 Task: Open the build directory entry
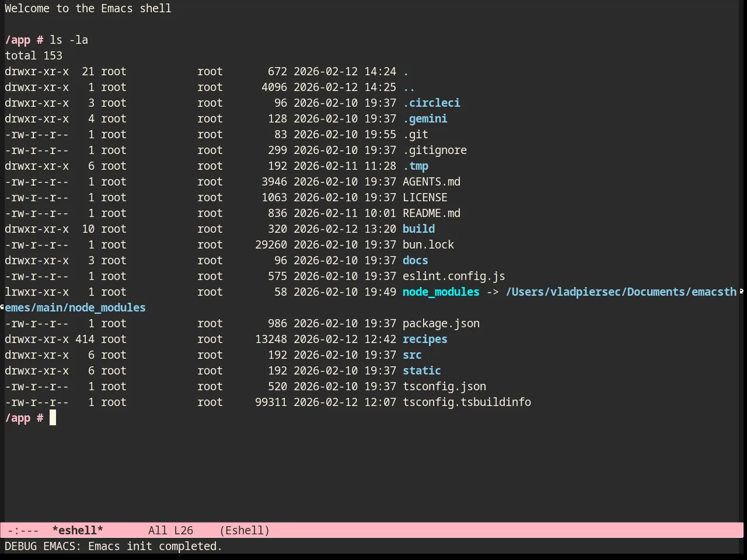pyautogui.click(x=418, y=229)
